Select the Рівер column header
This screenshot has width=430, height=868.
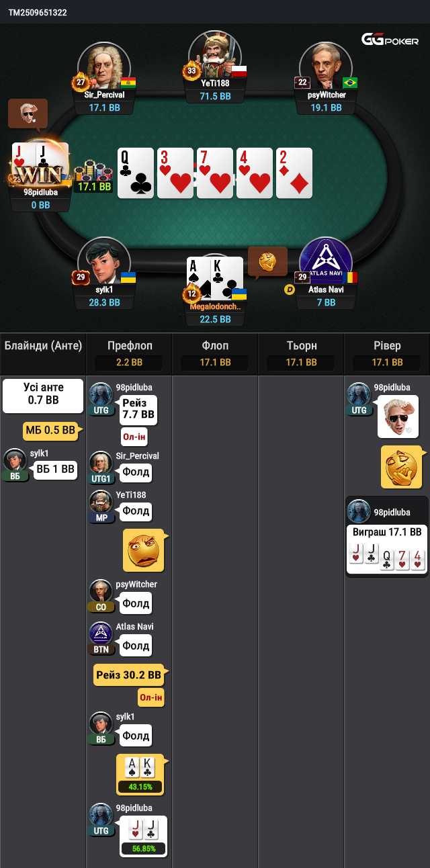point(387,346)
